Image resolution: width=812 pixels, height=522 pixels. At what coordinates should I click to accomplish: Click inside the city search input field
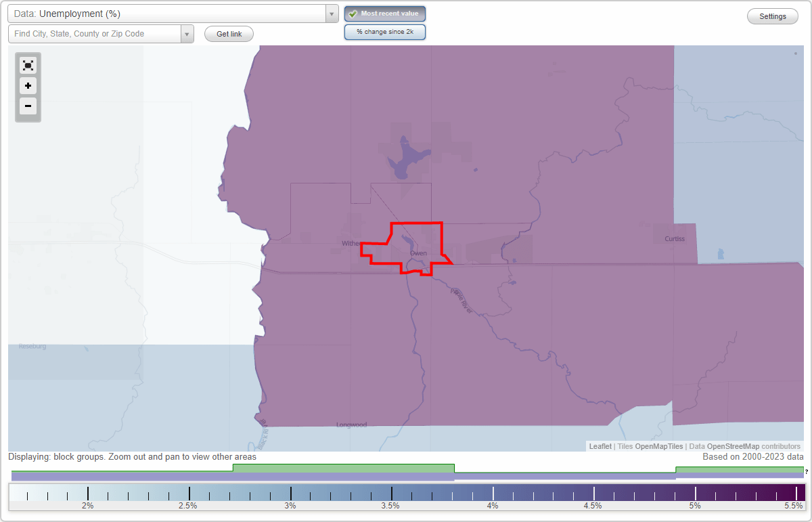[95, 33]
